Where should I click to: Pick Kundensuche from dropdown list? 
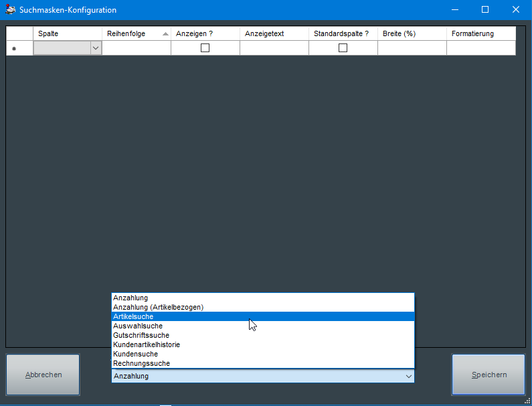pos(135,354)
